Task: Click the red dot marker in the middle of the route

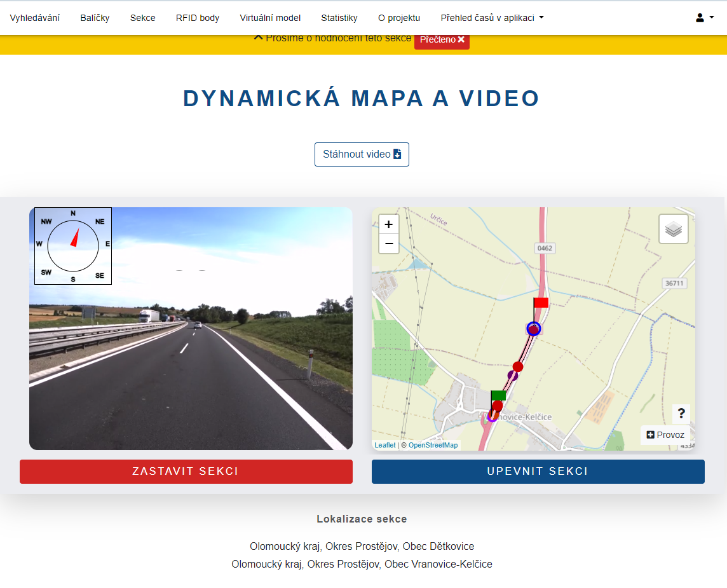Action: (518, 367)
